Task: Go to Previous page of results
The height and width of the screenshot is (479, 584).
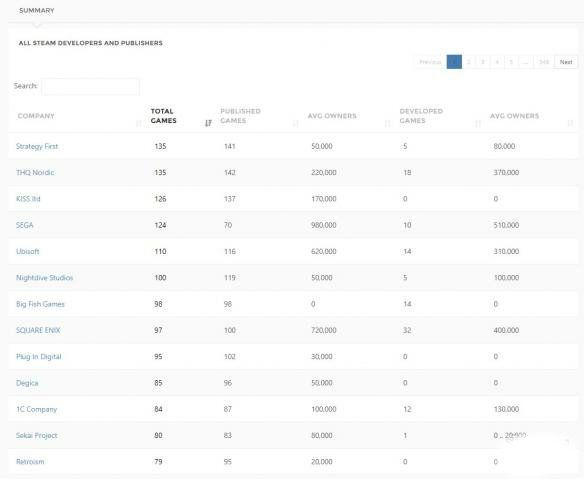Action: (x=430, y=62)
